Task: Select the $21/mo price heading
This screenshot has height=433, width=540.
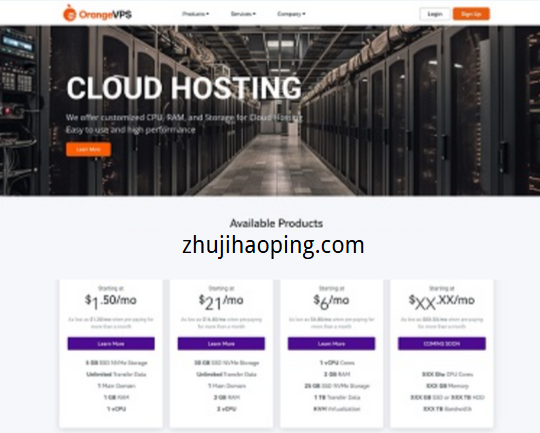Action: pos(221,302)
